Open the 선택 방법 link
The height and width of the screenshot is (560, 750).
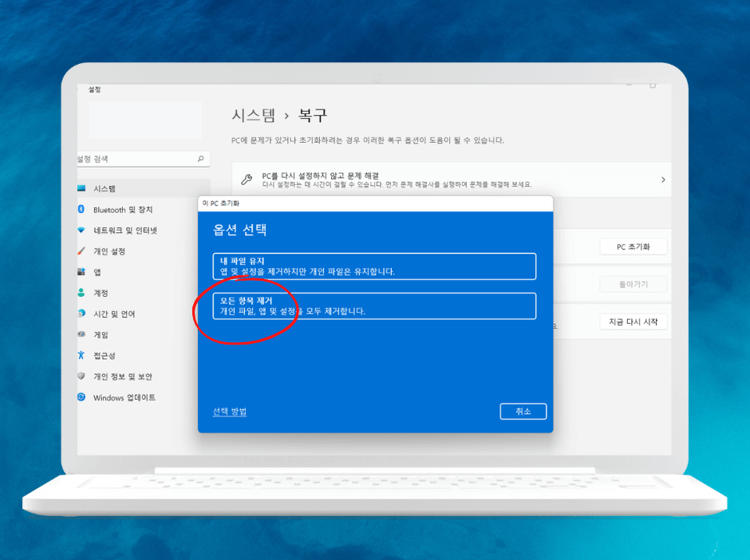pyautogui.click(x=230, y=411)
